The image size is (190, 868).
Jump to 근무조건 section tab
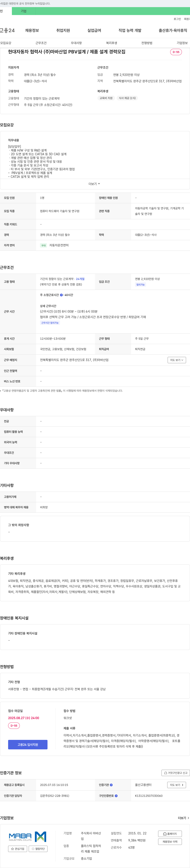tap(41, 43)
